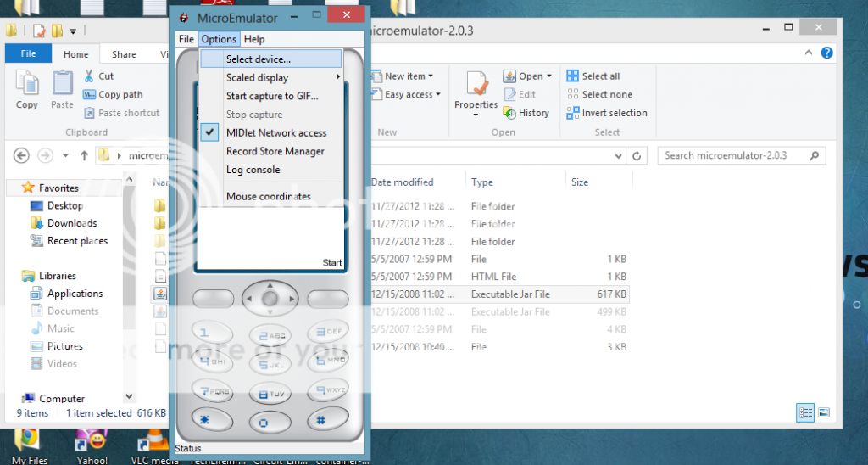Viewport: 868px width, 465px height.
Task: Click Cut in Explorer ribbon
Action: (x=99, y=76)
